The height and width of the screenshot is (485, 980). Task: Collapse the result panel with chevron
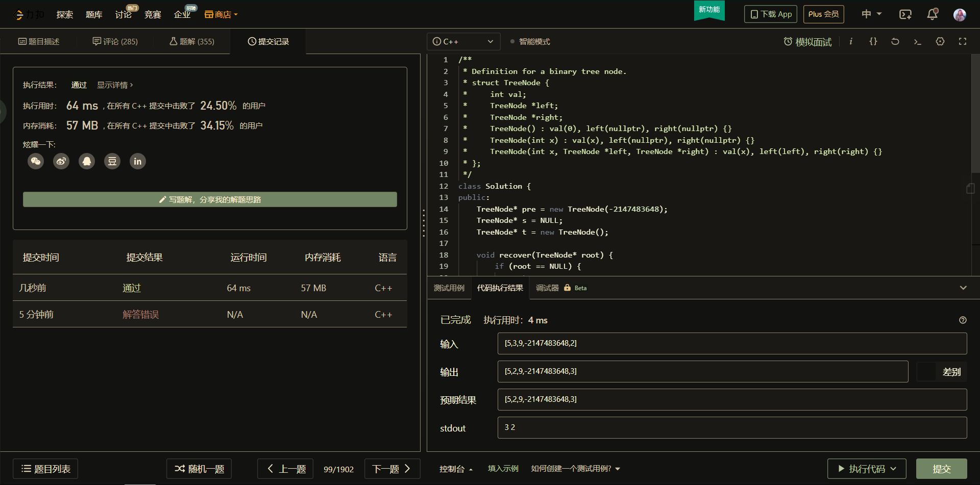click(x=963, y=288)
